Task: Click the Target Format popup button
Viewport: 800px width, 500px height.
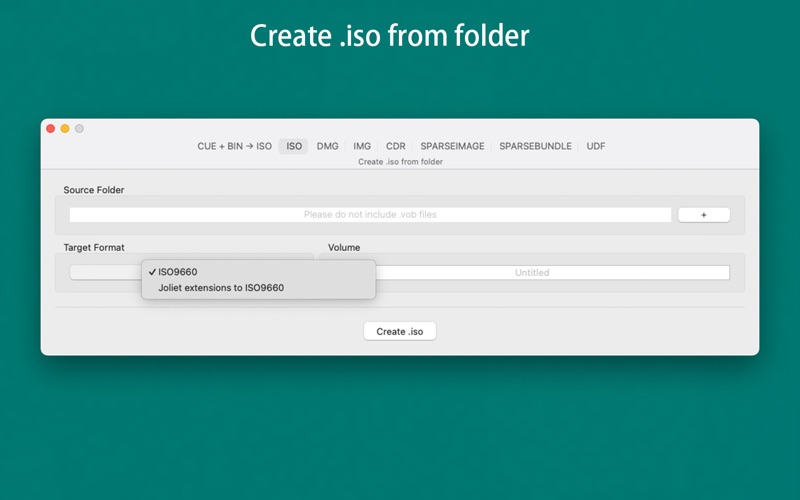Action: click(x=106, y=272)
